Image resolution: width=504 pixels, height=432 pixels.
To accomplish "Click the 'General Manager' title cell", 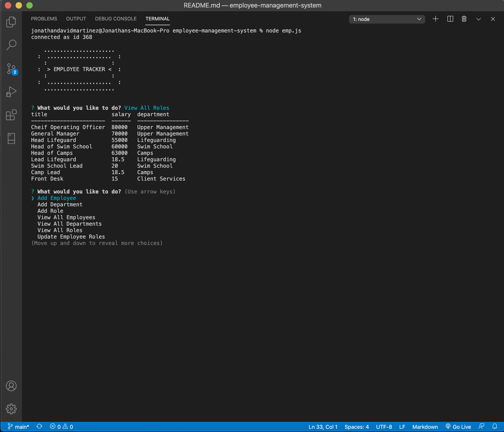I will pyautogui.click(x=55, y=134).
